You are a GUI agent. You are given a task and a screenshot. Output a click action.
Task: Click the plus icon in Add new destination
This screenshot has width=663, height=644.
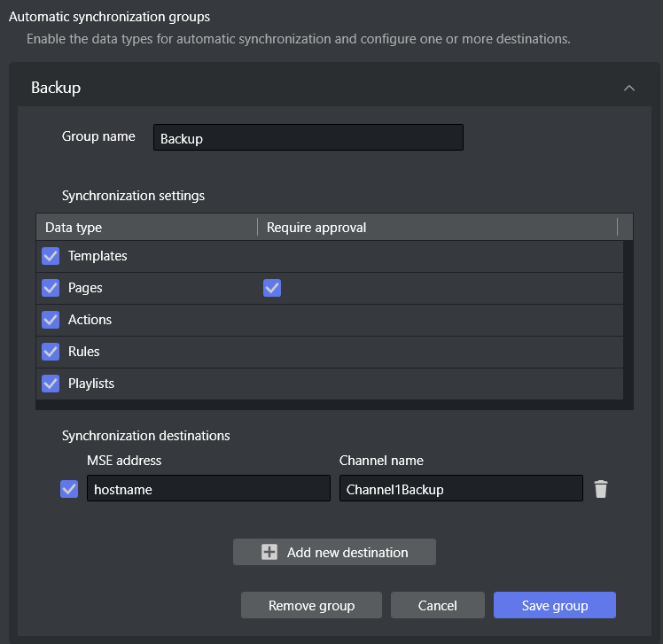tap(269, 552)
